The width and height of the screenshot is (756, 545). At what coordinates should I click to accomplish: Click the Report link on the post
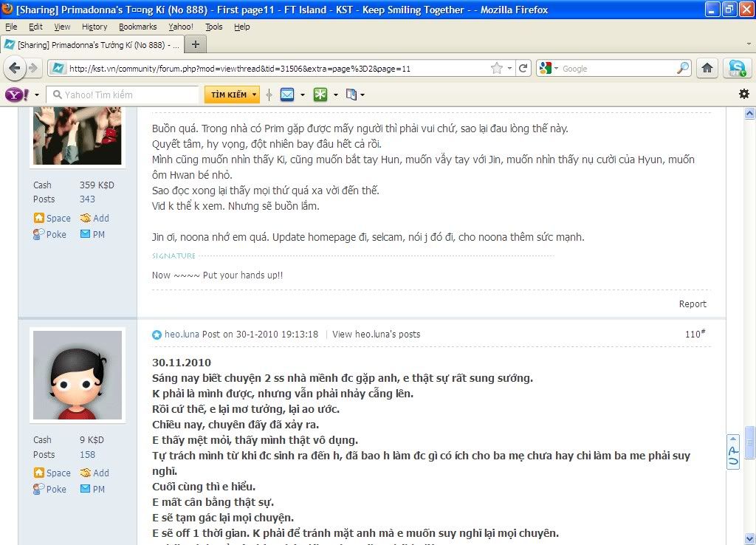[693, 304]
